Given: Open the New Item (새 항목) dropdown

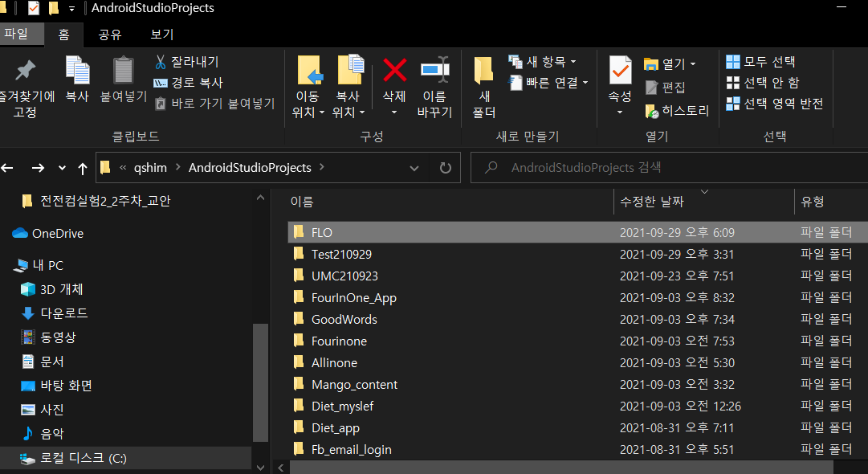Looking at the screenshot, I should coord(572,62).
